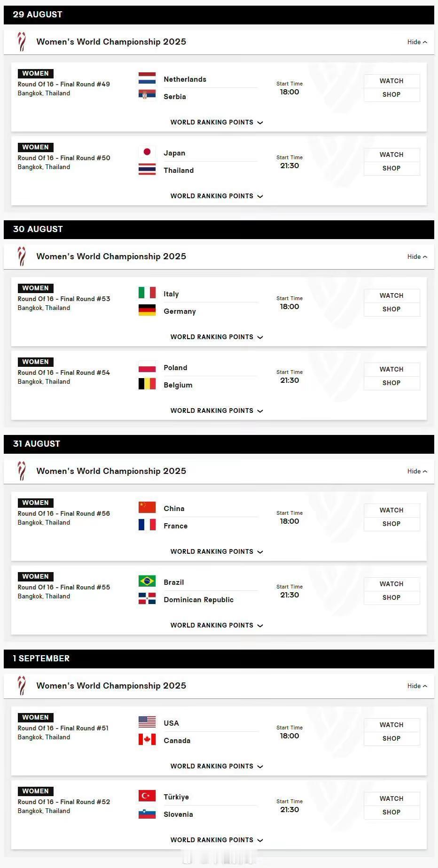
Task: Click the Japan flag icon
Action: pyautogui.click(x=147, y=152)
